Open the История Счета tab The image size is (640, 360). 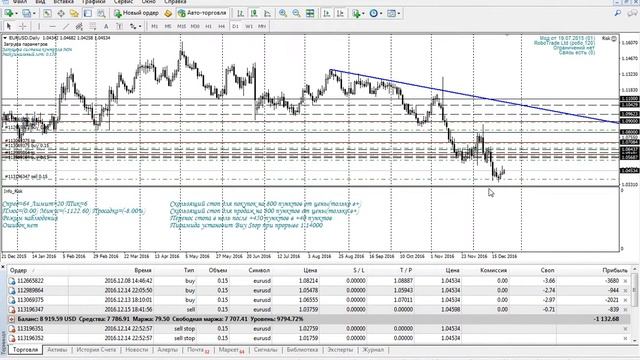click(96, 350)
